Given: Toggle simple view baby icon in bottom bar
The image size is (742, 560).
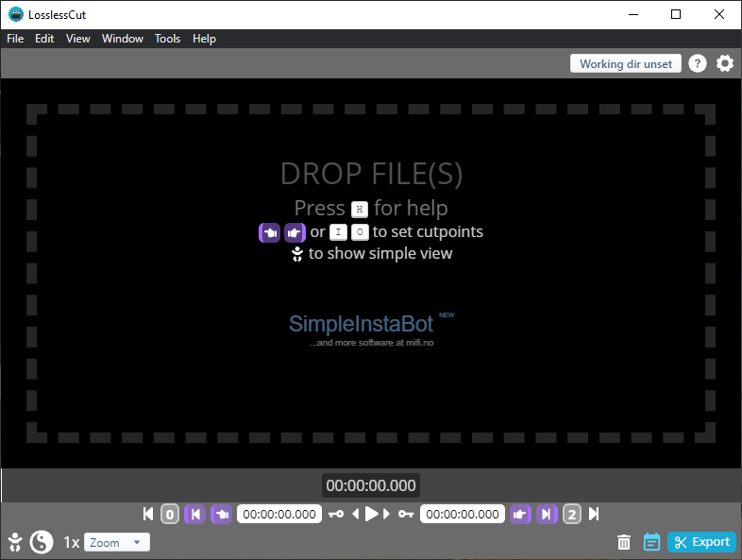Looking at the screenshot, I should pos(15,542).
